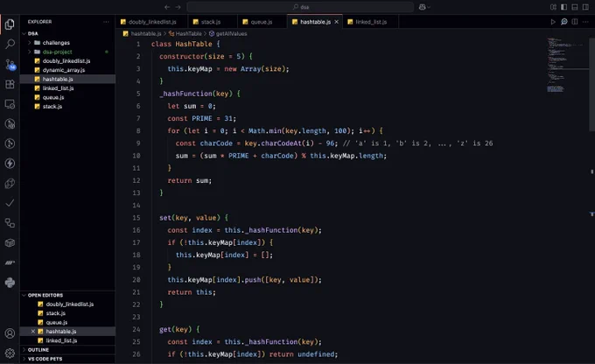Click the hashtable.js breadcrumb
The height and width of the screenshot is (364, 595).
(x=142, y=34)
